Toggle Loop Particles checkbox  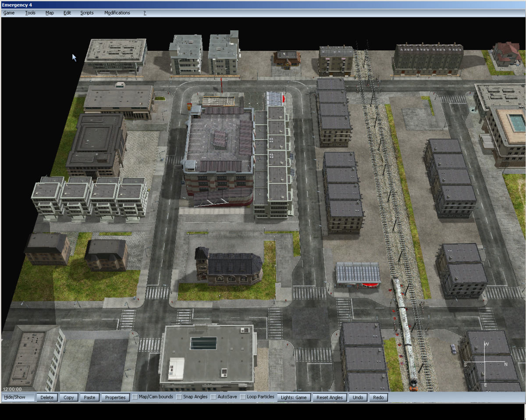tap(243, 397)
